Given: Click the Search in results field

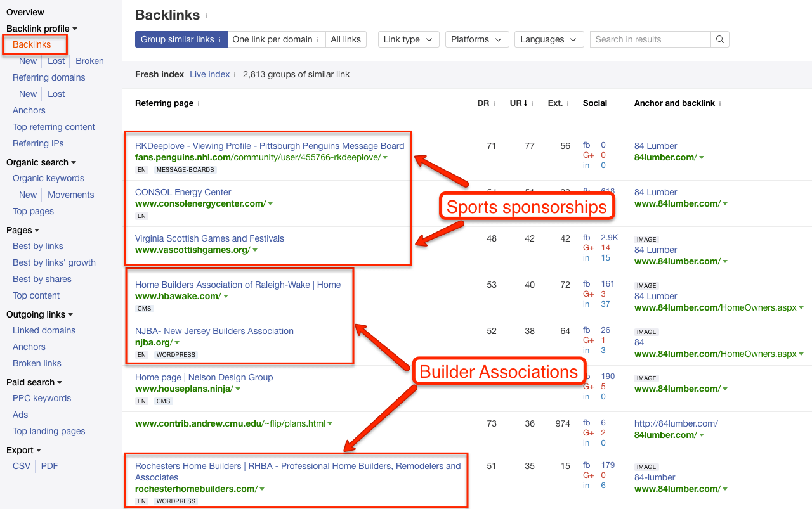Looking at the screenshot, I should coord(650,39).
